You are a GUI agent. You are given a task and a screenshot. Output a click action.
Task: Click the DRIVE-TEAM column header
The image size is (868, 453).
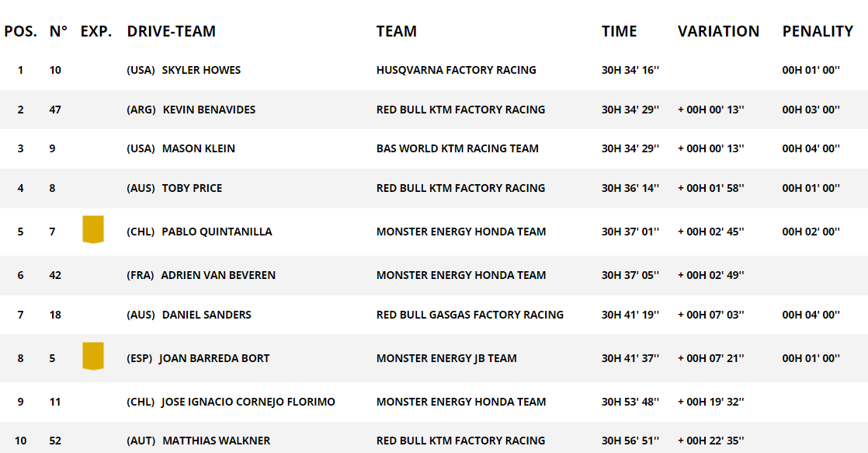click(x=171, y=32)
